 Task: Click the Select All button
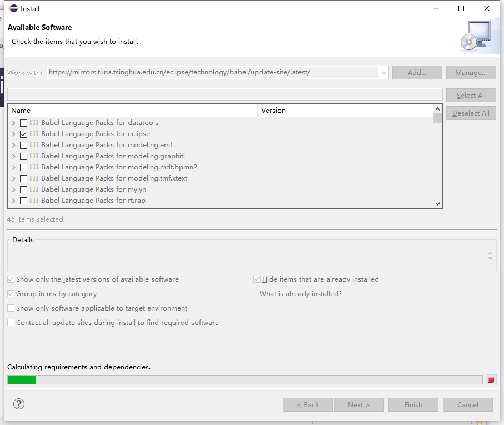[x=471, y=96]
